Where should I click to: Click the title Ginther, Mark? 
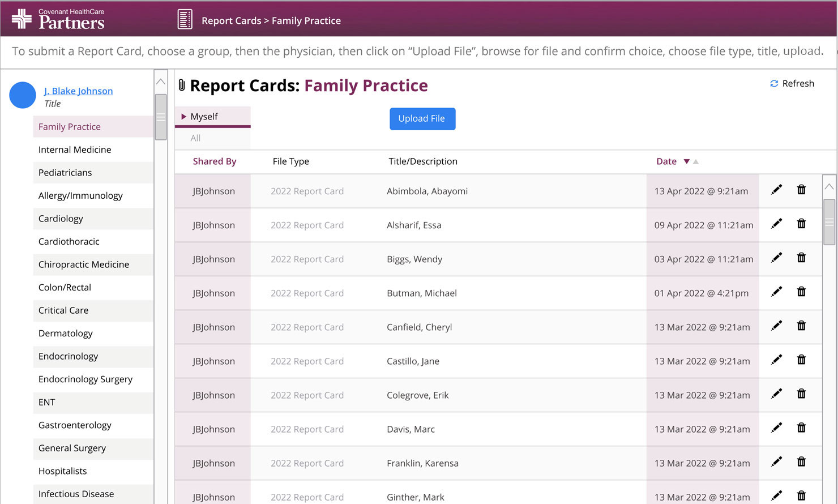[x=416, y=497]
